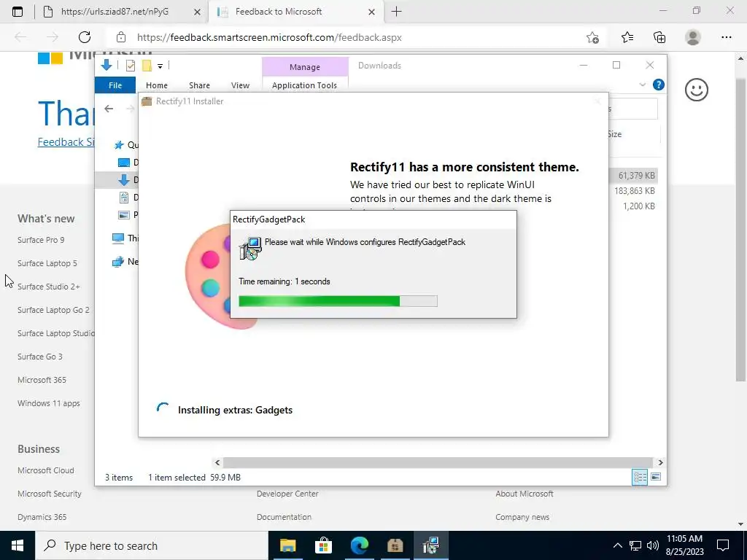
Task: Select the 1,200 KB file row
Action: 634,206
